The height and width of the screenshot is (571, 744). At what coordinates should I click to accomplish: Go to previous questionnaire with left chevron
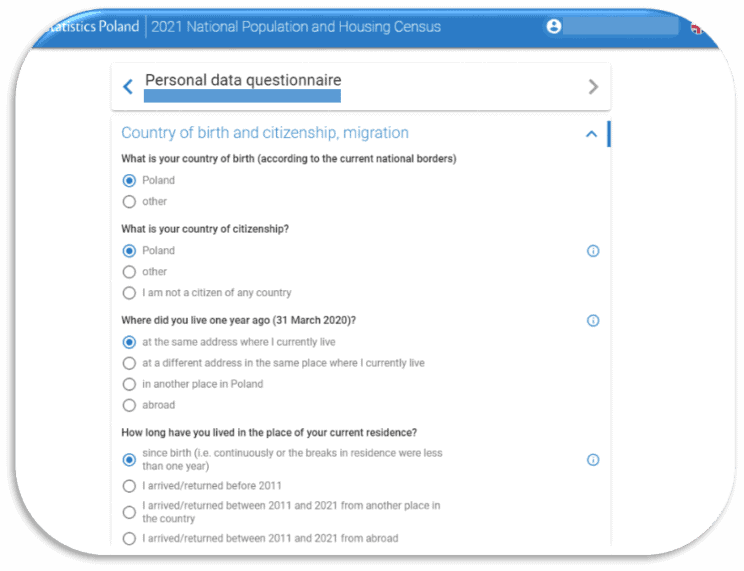[128, 87]
